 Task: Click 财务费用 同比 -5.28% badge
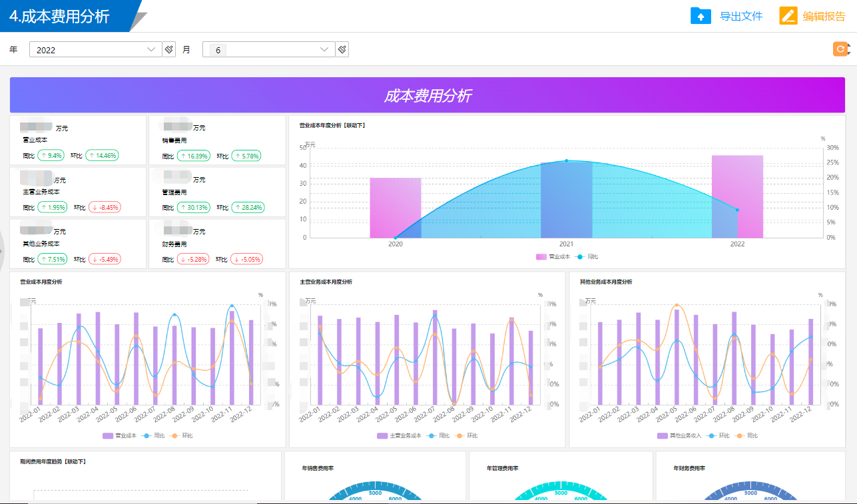(x=194, y=259)
